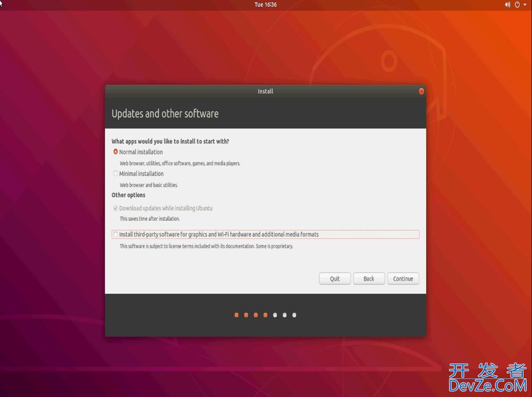Click 'Web browser and basic utilities' text

tap(148, 185)
